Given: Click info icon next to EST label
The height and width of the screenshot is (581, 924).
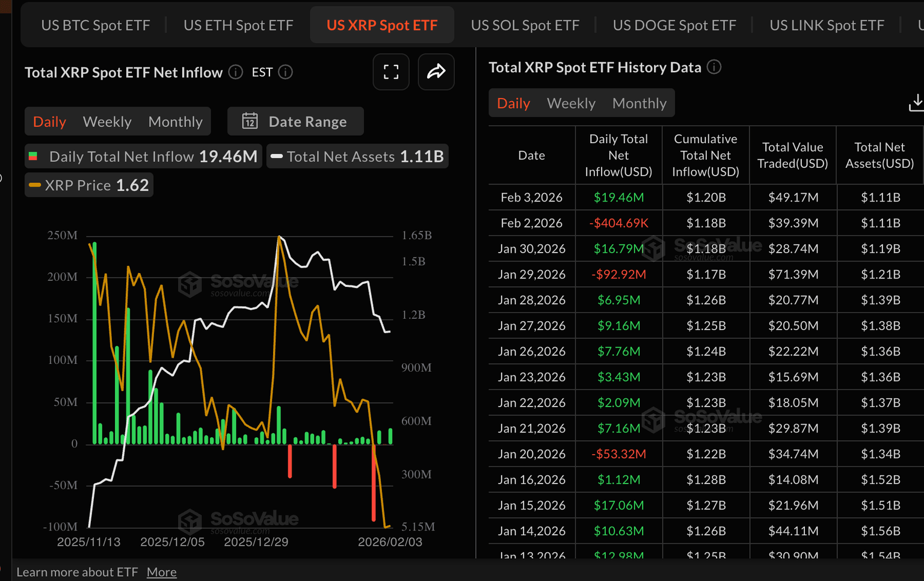Looking at the screenshot, I should 286,72.
